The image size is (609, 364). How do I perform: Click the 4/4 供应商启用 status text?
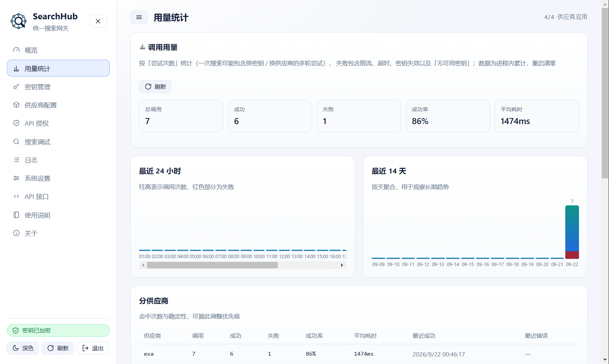coord(566,17)
